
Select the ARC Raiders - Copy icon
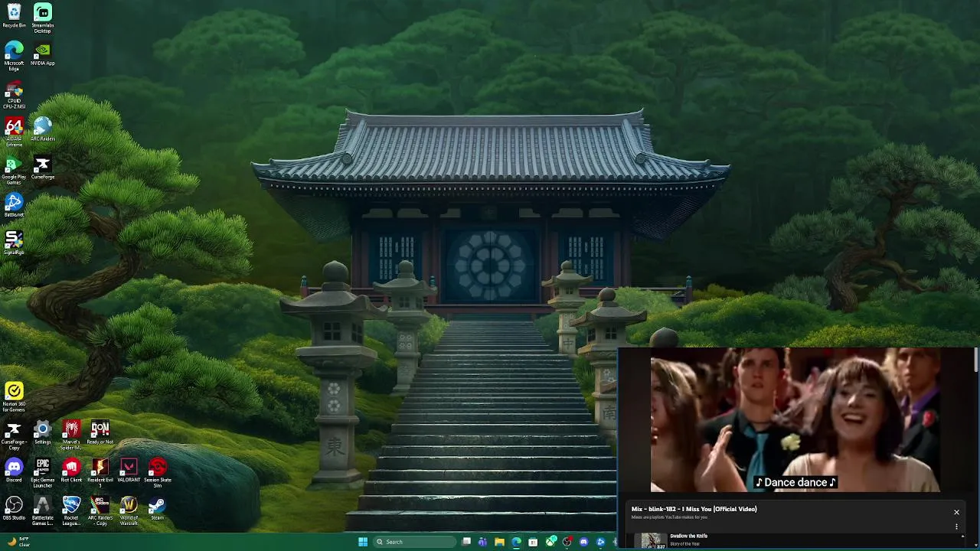pyautogui.click(x=100, y=510)
